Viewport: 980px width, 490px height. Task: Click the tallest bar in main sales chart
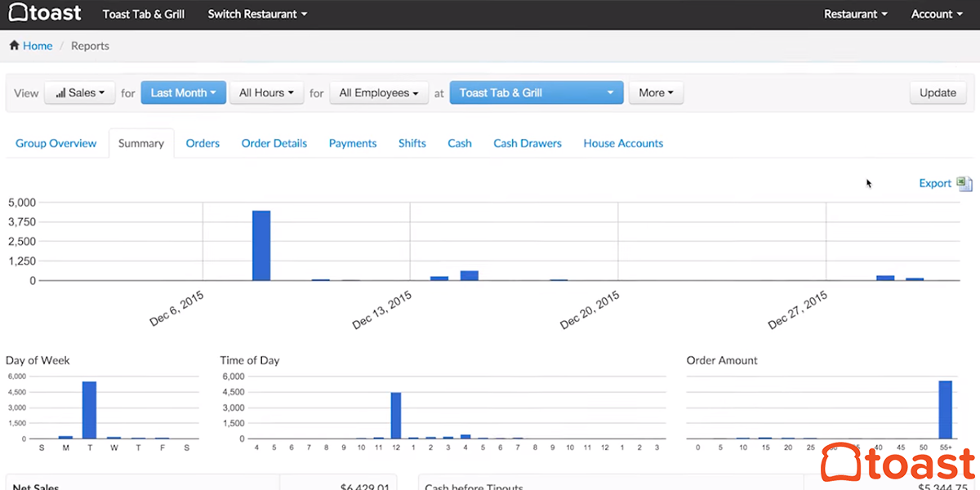[x=261, y=245]
